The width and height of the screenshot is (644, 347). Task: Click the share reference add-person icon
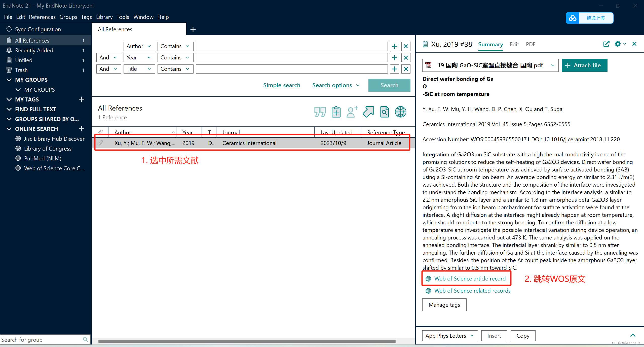(352, 112)
